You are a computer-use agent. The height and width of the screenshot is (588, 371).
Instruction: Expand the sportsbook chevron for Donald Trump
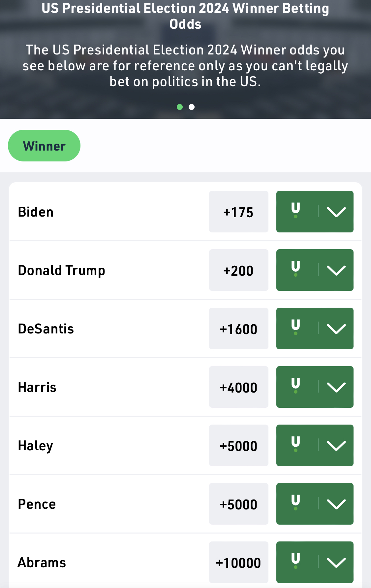click(x=336, y=270)
